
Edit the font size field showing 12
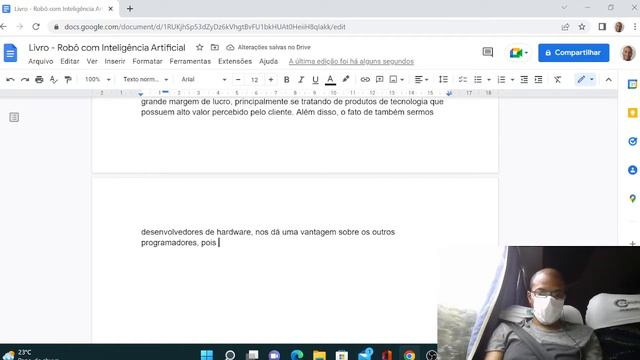(254, 80)
